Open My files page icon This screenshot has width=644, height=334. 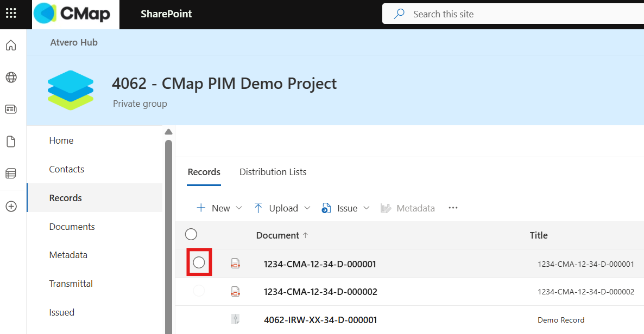tap(11, 142)
